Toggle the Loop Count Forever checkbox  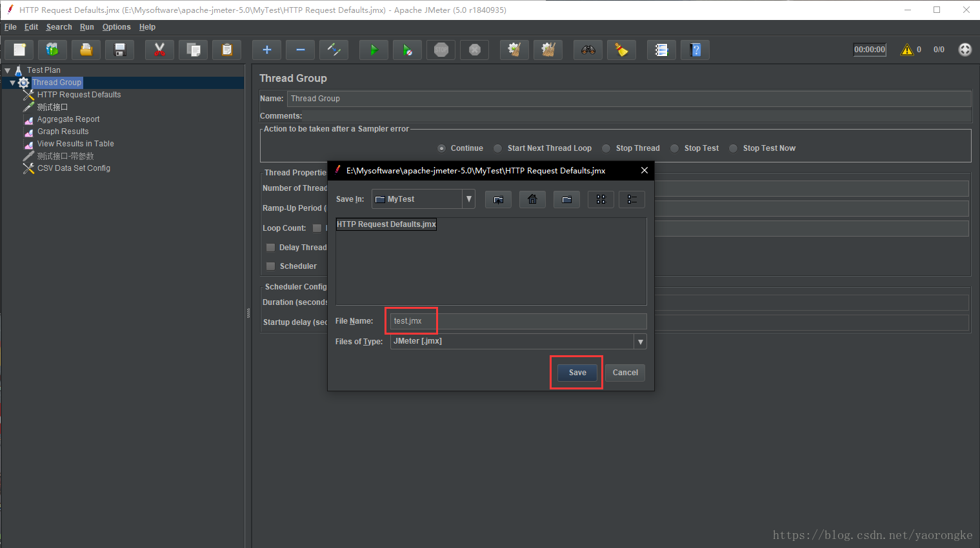tap(317, 228)
